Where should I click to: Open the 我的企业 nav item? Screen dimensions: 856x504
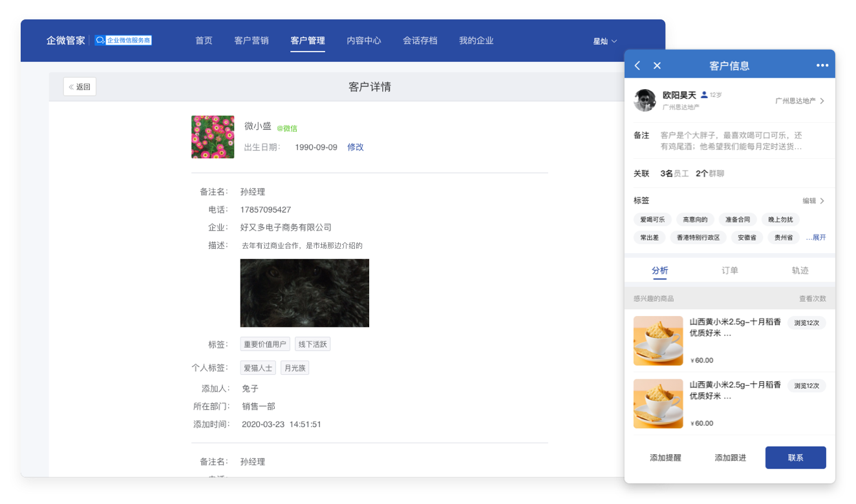[476, 41]
